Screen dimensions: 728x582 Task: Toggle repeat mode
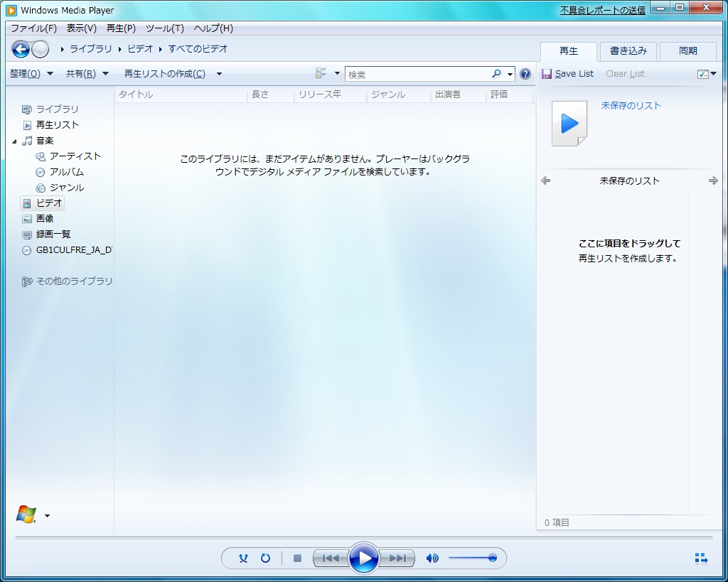tap(266, 558)
